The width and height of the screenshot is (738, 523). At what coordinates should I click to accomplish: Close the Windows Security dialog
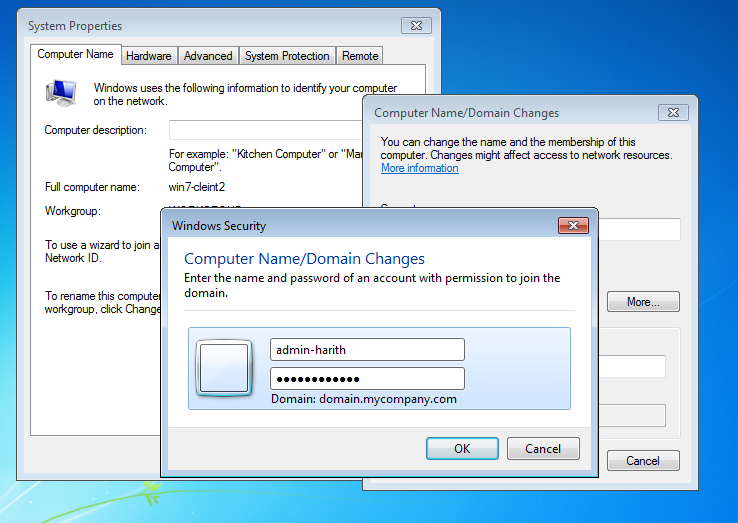click(572, 226)
